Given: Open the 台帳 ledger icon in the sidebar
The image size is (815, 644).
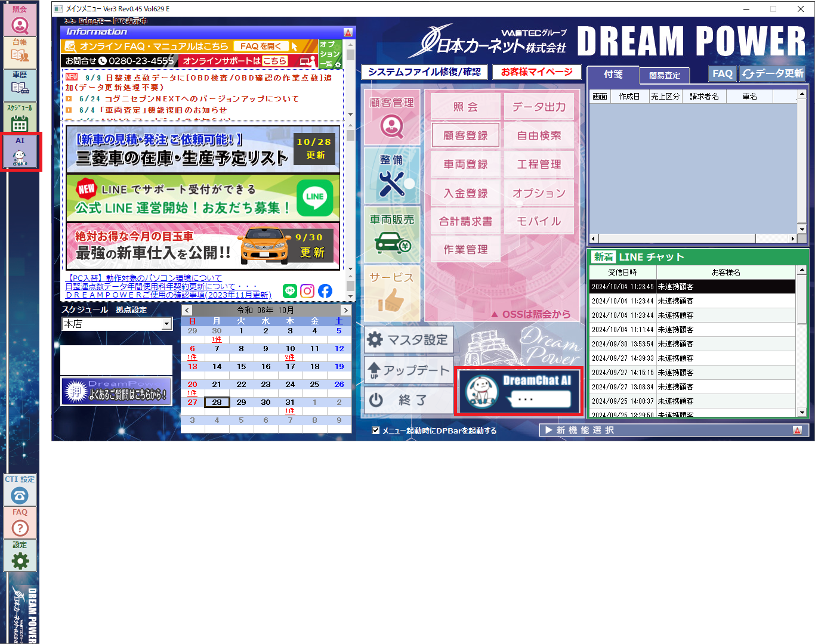Looking at the screenshot, I should (20, 52).
